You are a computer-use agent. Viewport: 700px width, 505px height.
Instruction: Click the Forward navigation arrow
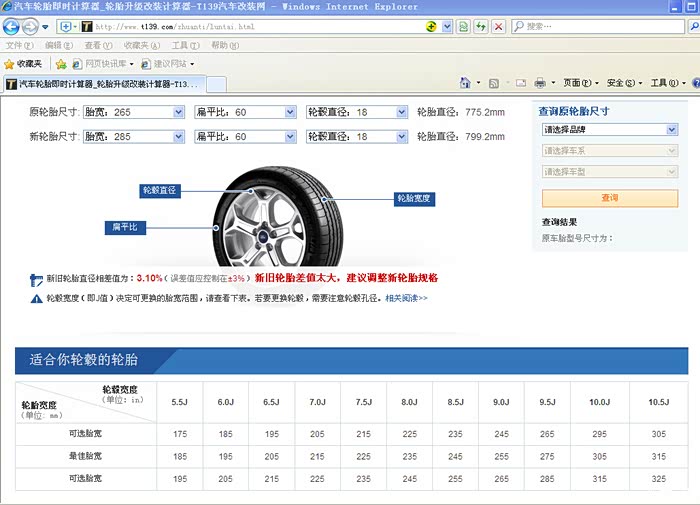coord(30,26)
